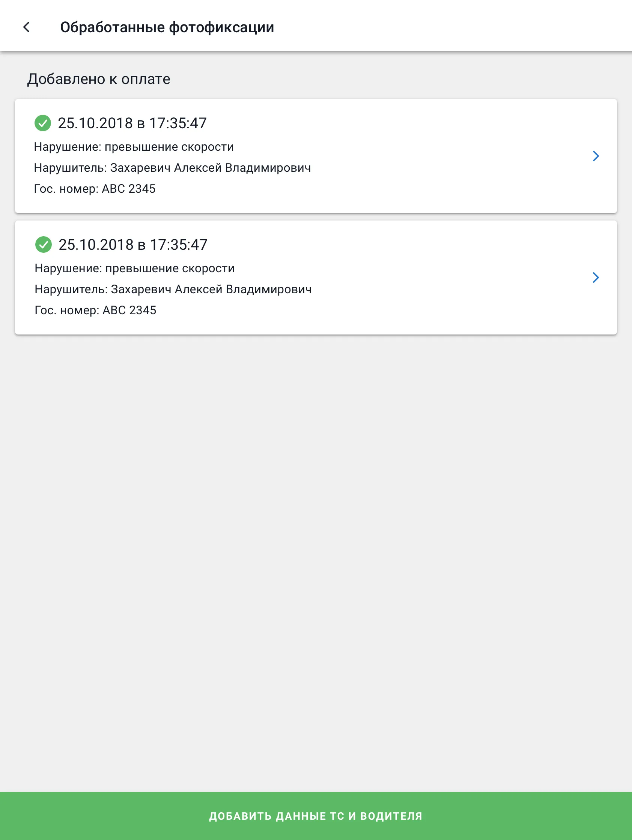Click the 'Обработанные фотофиксации' page title
The height and width of the screenshot is (840, 632).
(167, 27)
